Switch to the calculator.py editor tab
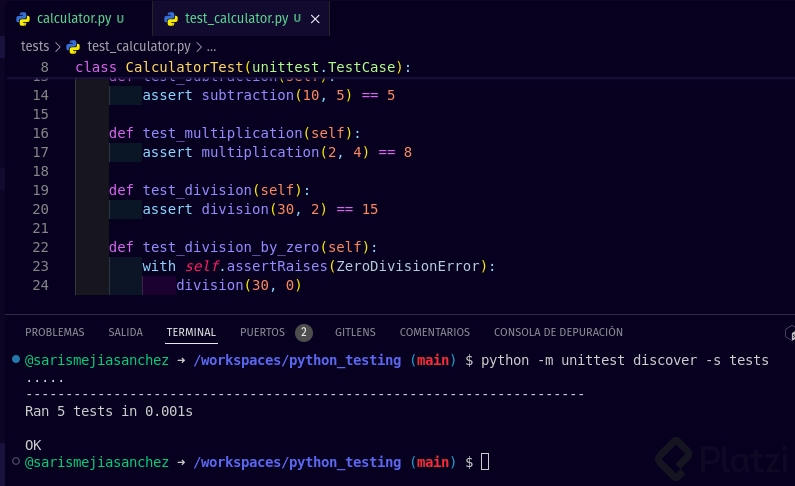795x486 pixels. coord(76,19)
